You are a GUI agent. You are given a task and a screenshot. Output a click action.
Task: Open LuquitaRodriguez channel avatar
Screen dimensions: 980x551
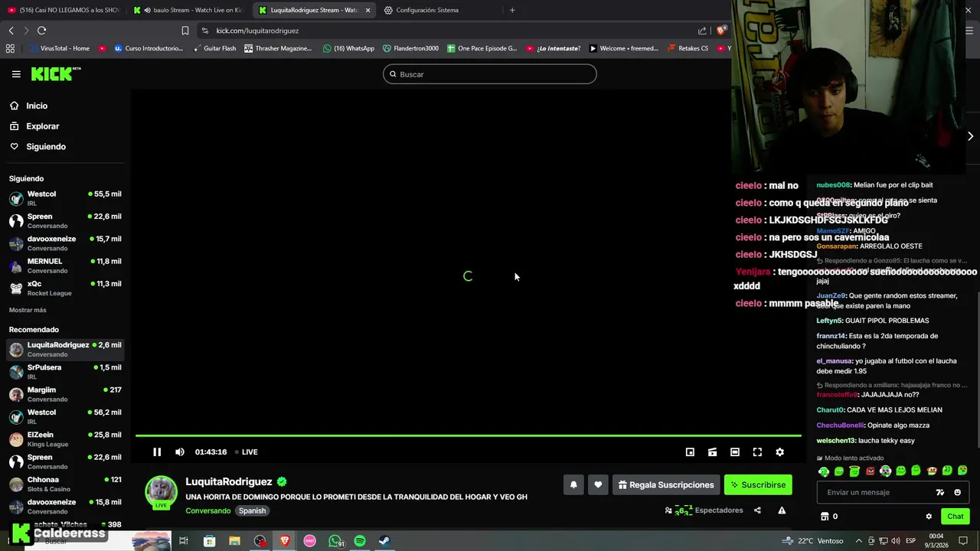point(162,492)
